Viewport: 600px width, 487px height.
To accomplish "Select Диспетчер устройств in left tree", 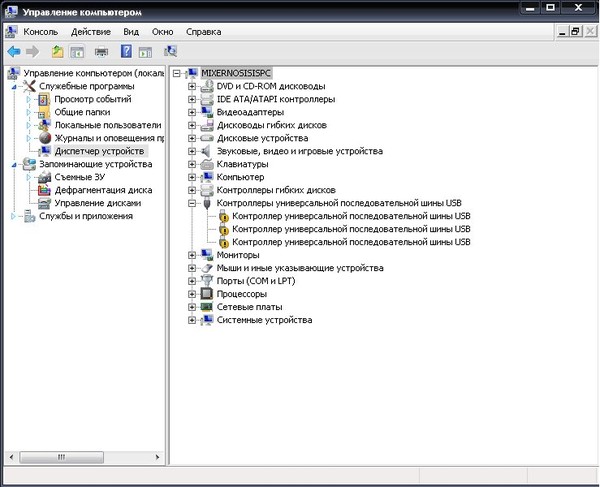I will 99,151.
